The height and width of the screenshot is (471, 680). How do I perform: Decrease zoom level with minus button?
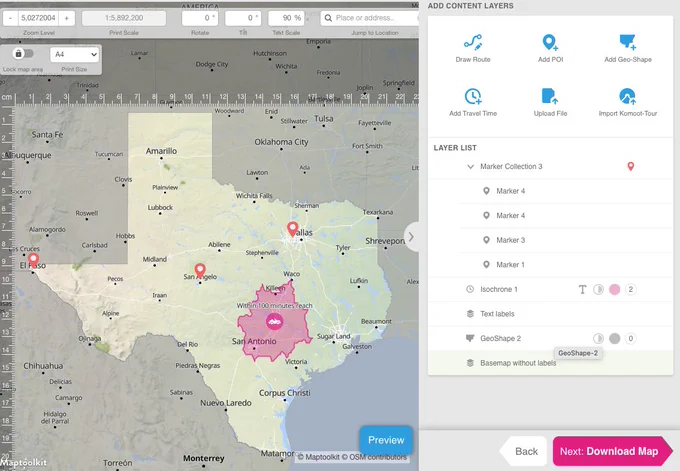[x=10, y=18]
